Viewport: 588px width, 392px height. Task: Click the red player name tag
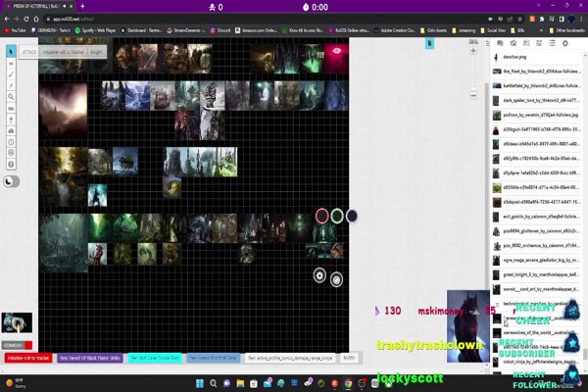pyautogui.click(x=17, y=345)
